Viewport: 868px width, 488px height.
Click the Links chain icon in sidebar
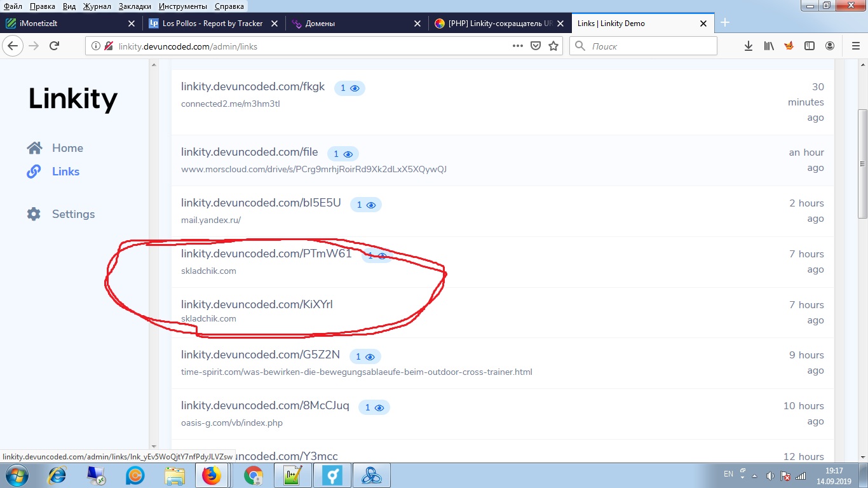click(x=34, y=172)
